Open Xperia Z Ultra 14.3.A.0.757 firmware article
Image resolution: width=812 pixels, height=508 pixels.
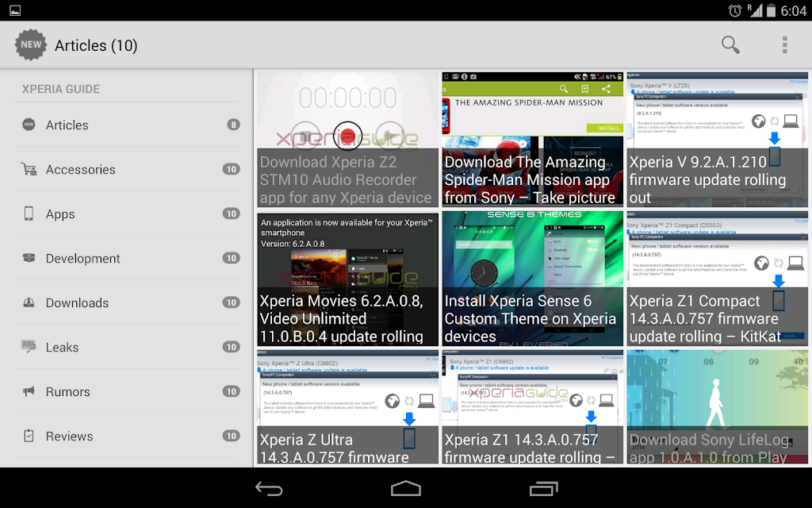tap(347, 407)
